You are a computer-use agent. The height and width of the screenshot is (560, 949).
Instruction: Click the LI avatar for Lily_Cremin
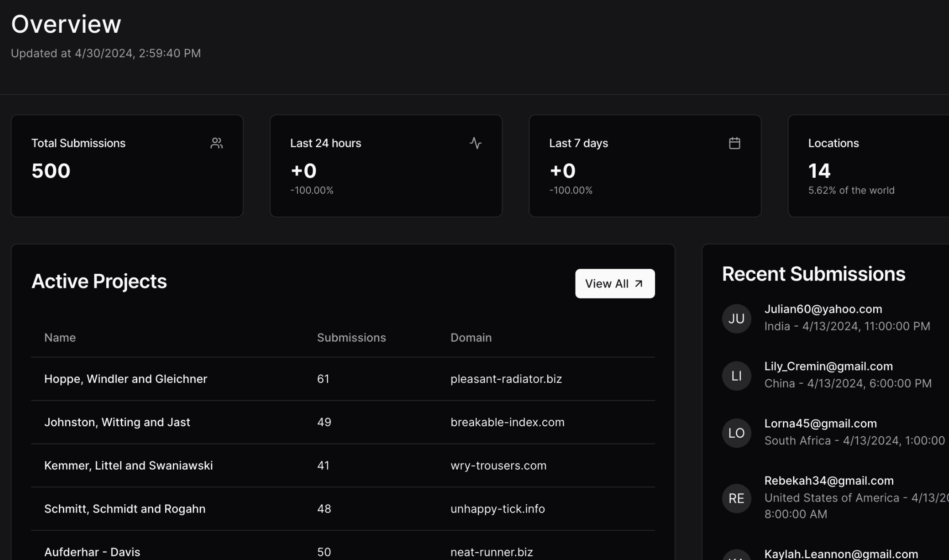pos(736,376)
